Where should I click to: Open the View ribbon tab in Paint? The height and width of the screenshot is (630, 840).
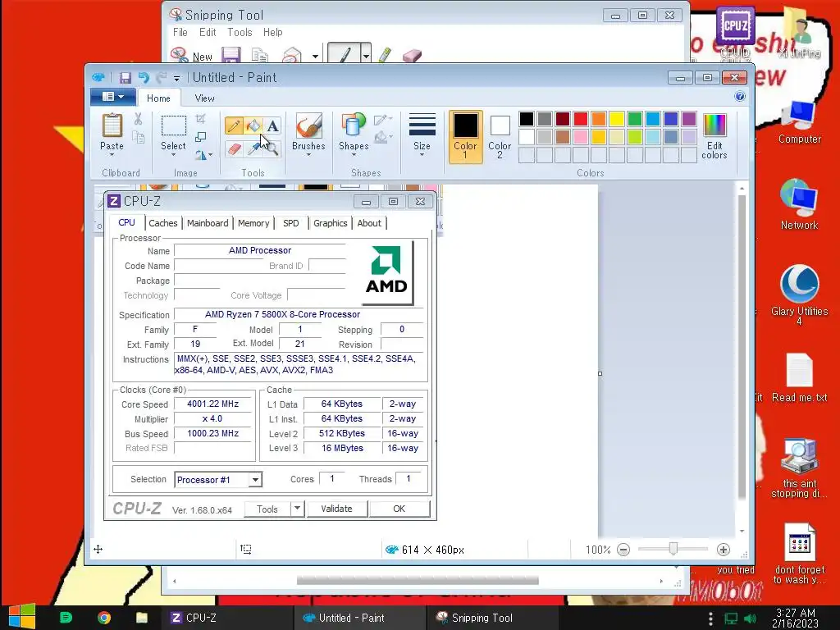pyautogui.click(x=204, y=98)
